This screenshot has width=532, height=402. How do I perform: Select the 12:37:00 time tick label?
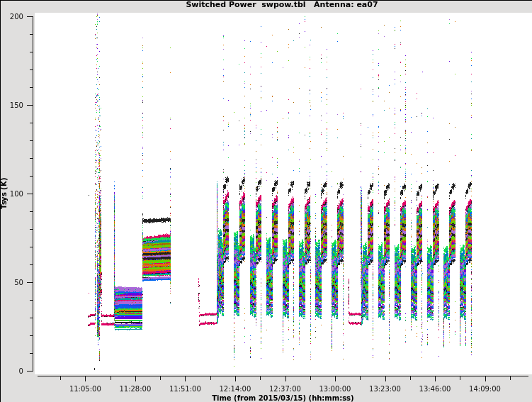(285, 389)
